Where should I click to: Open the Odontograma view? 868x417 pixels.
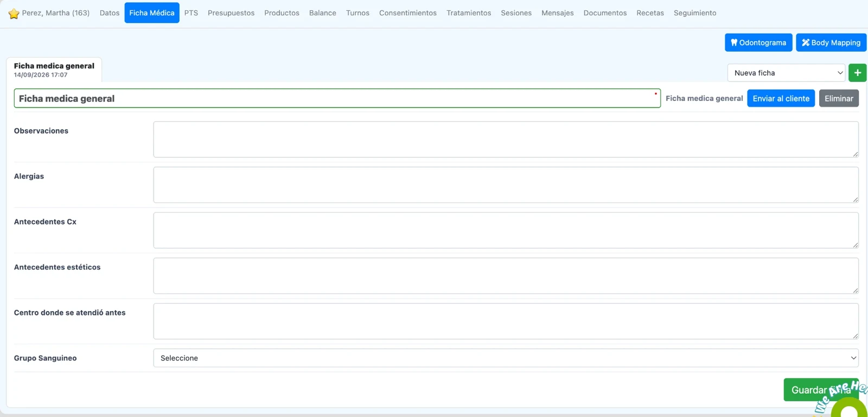758,42
